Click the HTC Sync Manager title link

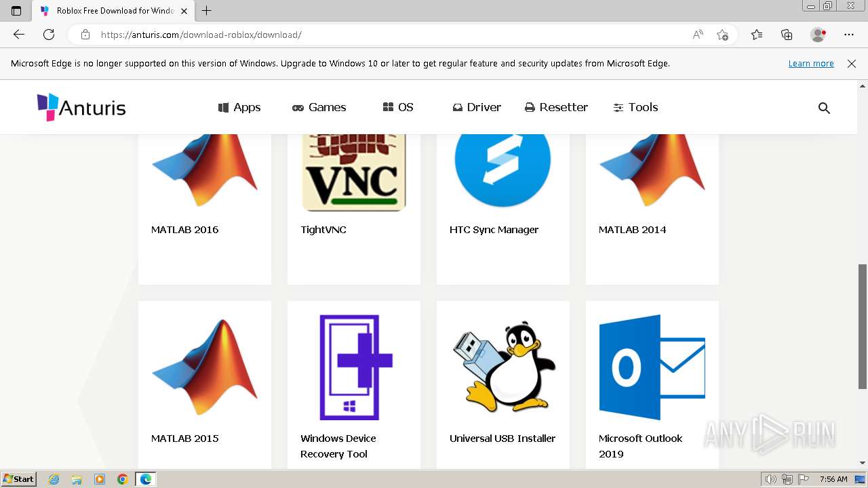[x=494, y=230]
